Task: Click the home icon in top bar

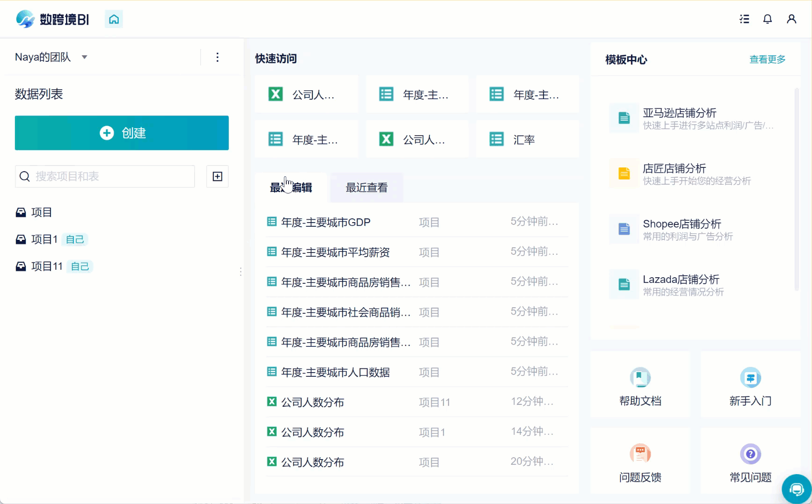Action: point(114,19)
